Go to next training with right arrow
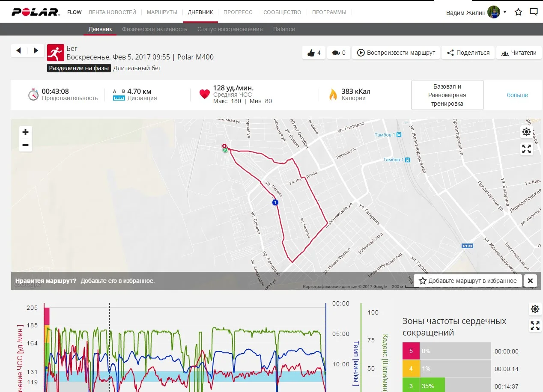Image resolution: width=543 pixels, height=392 pixels. pos(36,50)
